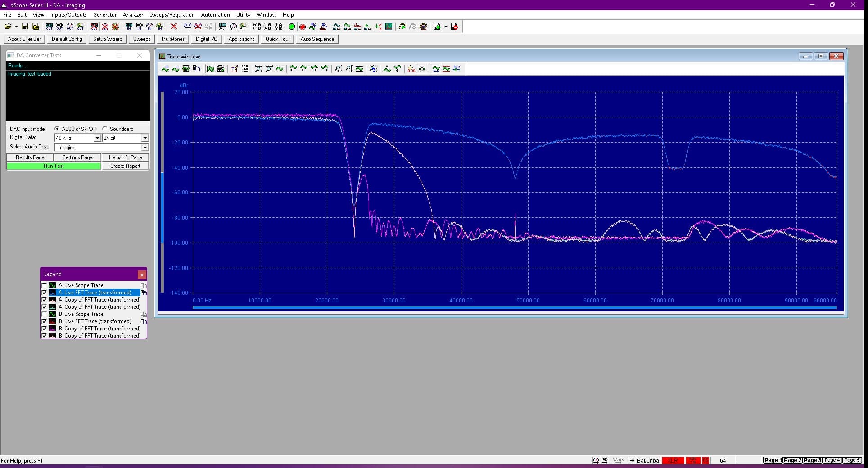Click vertical zoom-in magnifier icon
868x468 pixels.
[x=339, y=69]
